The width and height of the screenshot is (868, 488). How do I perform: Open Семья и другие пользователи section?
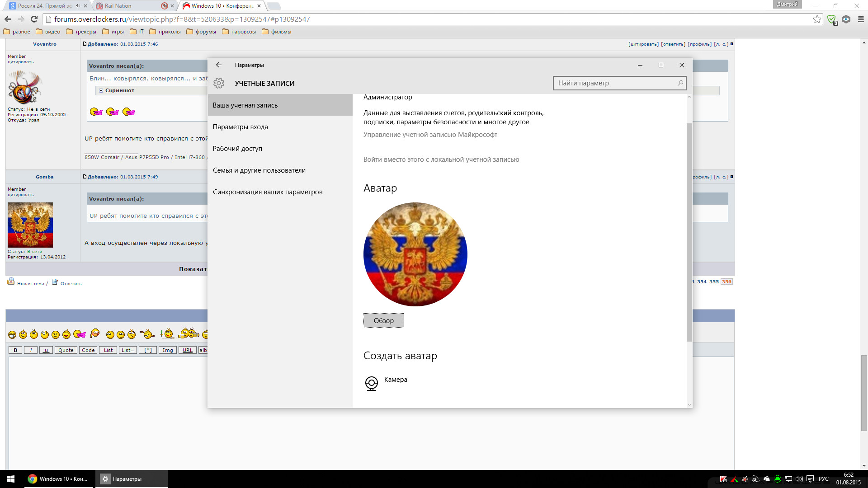pyautogui.click(x=259, y=170)
